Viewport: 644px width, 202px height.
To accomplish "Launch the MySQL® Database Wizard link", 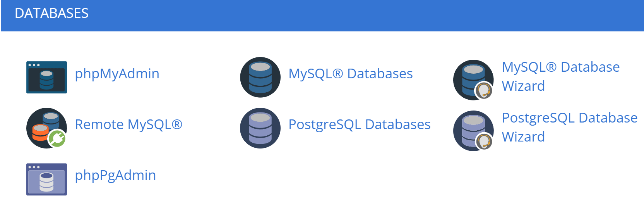I will 560,76.
